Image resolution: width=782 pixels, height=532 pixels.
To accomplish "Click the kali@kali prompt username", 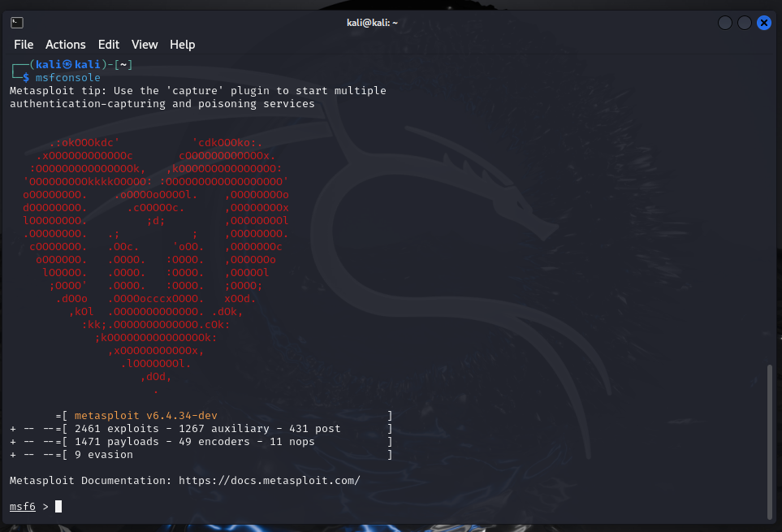I will click(68, 64).
